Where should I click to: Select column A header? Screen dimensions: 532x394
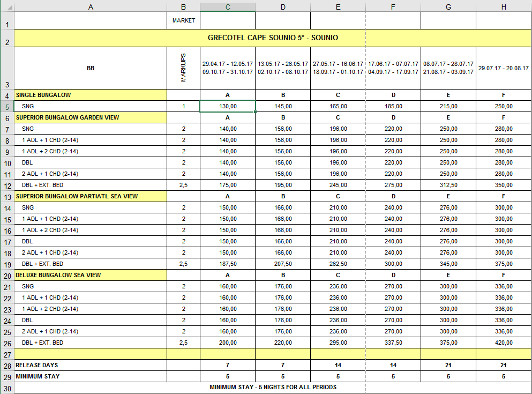point(91,7)
